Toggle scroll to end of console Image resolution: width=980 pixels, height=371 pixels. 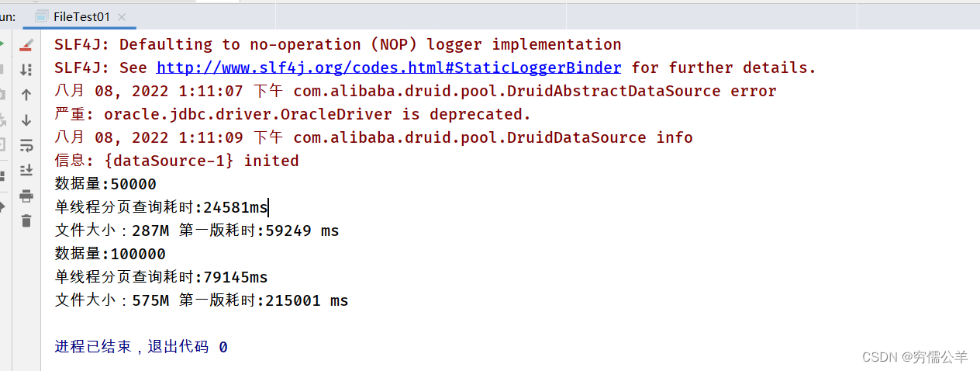(x=26, y=169)
